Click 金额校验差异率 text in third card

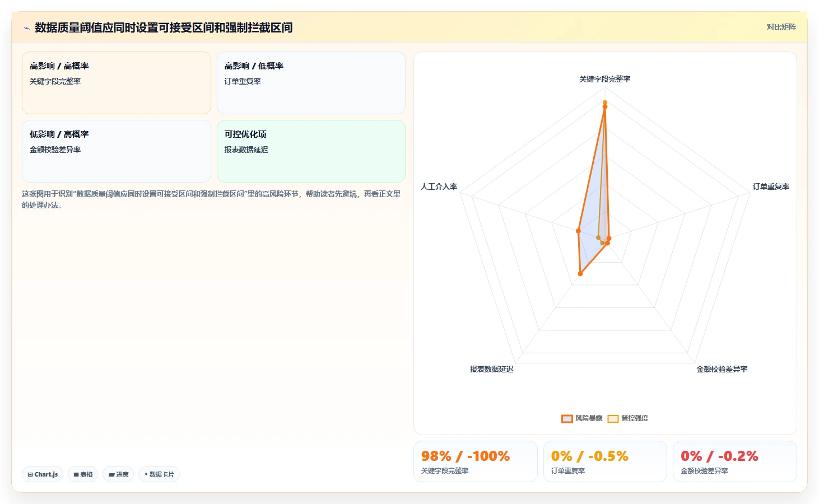55,150
